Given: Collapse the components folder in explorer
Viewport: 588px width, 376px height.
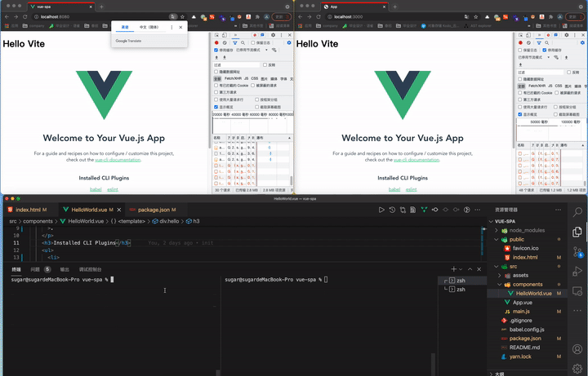Looking at the screenshot, I should click(500, 285).
